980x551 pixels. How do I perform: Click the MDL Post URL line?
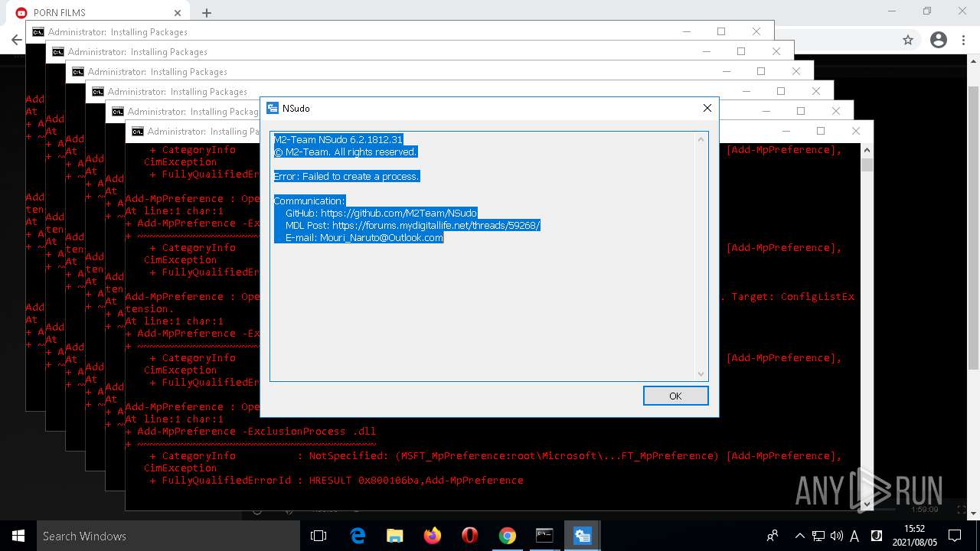point(413,225)
